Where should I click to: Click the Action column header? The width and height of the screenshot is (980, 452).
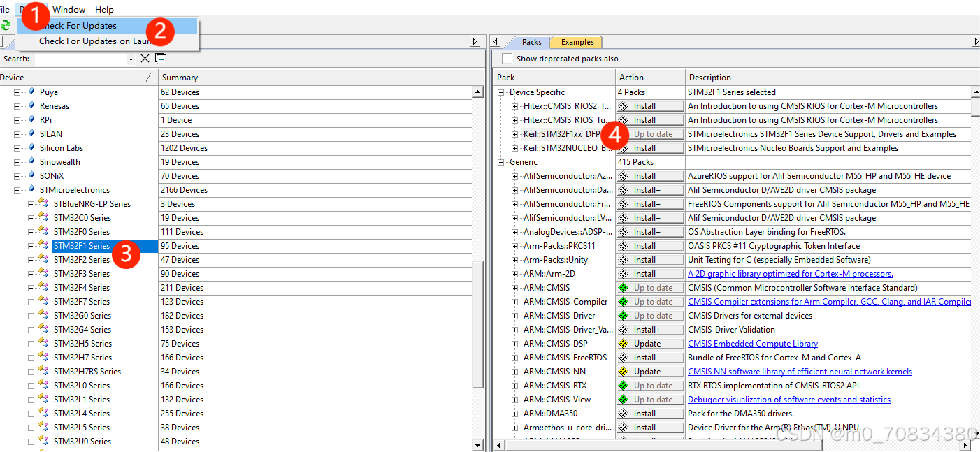tap(650, 78)
